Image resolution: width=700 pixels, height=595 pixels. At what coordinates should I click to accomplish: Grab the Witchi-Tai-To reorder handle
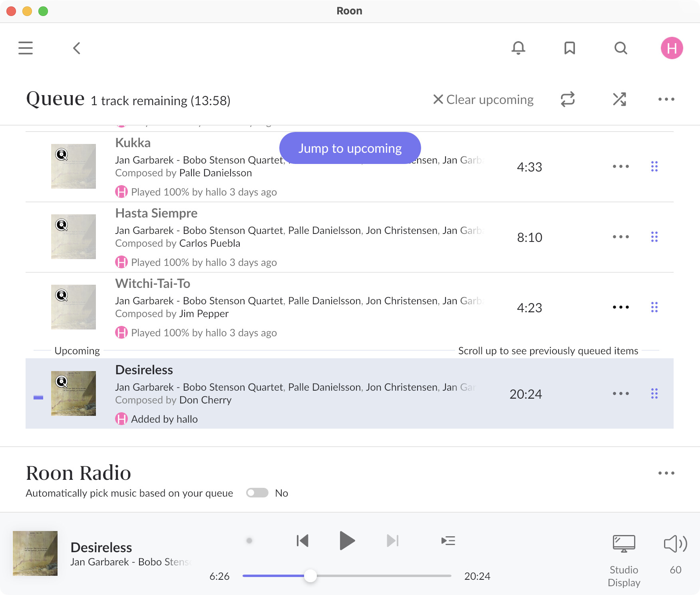654,307
